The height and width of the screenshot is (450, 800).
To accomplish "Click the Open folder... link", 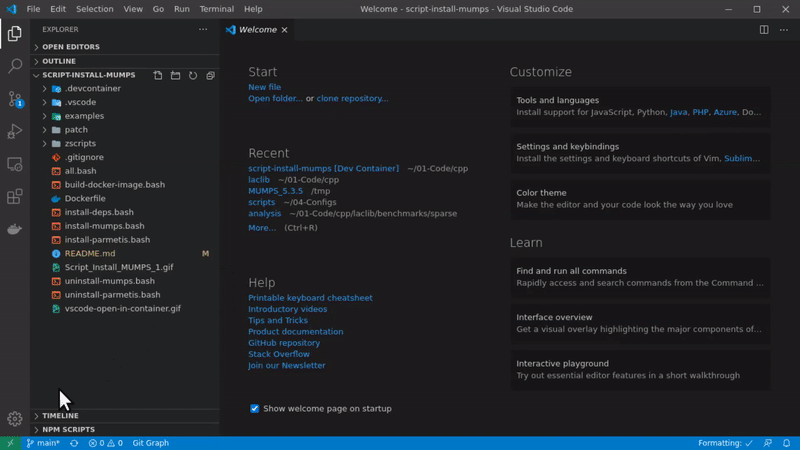I will pos(276,98).
